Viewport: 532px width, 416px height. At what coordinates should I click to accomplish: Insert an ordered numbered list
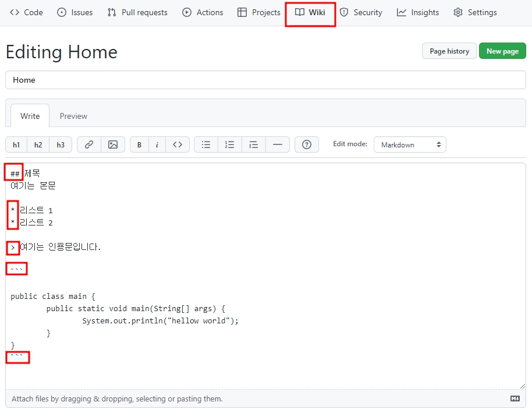pos(230,144)
